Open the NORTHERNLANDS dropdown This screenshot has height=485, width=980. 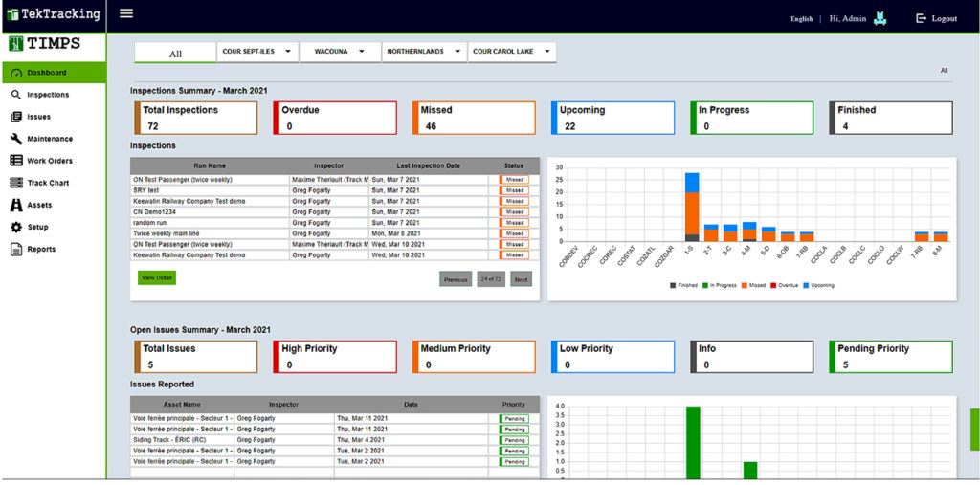coord(424,52)
